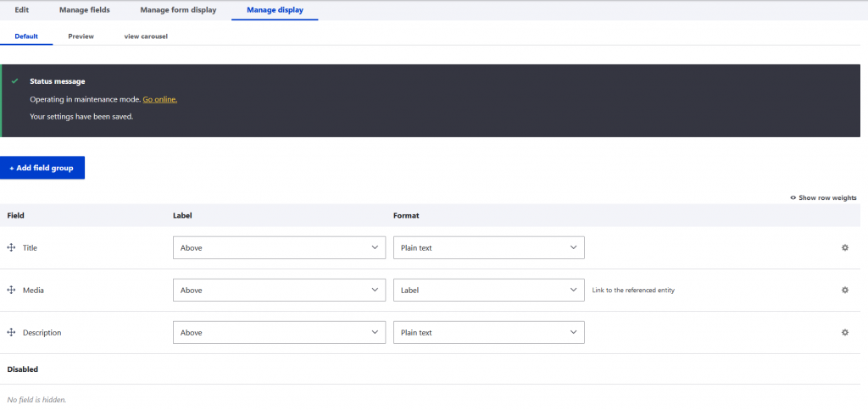Open Description field format settings gear
The height and width of the screenshot is (410, 868).
coord(844,332)
